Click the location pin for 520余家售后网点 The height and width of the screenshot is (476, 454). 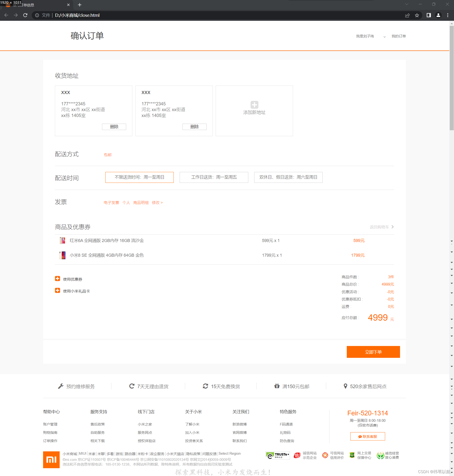pos(345,386)
